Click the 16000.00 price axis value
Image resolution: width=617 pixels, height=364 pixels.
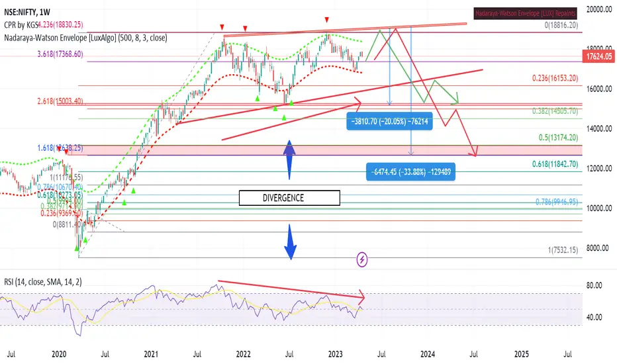pos(599,89)
